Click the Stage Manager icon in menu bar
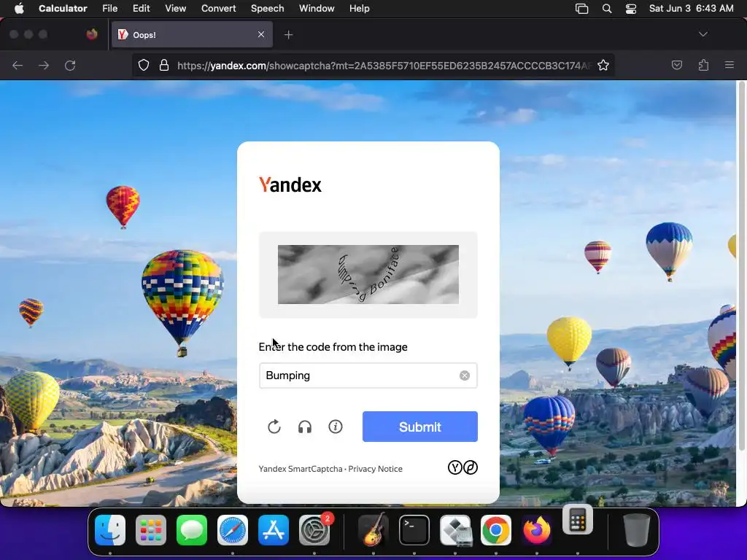This screenshot has height=560, width=747. click(x=581, y=9)
